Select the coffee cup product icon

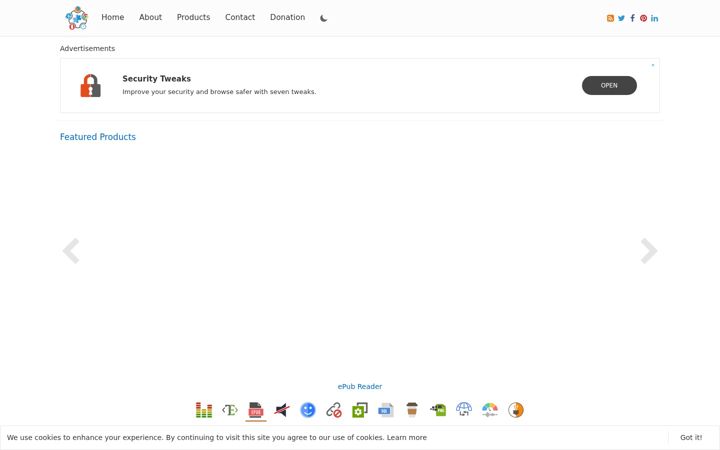[412, 409]
